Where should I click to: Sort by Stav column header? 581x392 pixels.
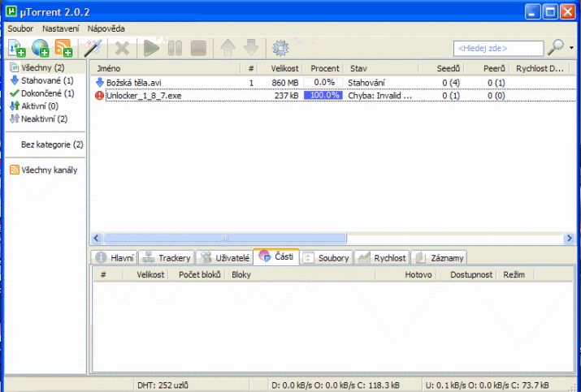(x=381, y=68)
